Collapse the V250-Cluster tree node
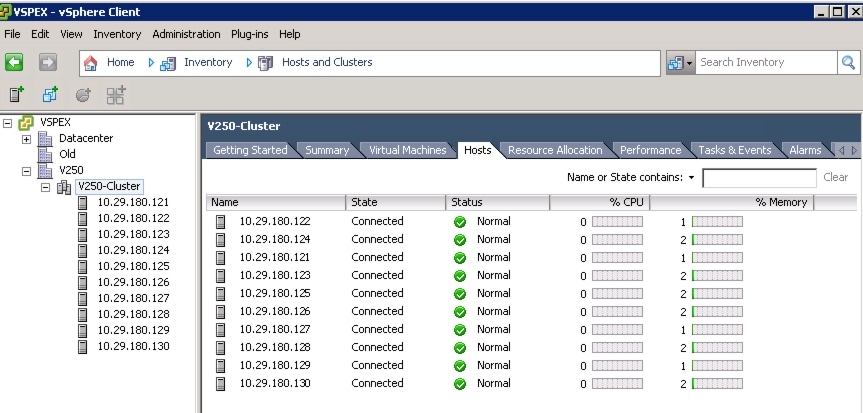The width and height of the screenshot is (863, 413). coord(45,186)
